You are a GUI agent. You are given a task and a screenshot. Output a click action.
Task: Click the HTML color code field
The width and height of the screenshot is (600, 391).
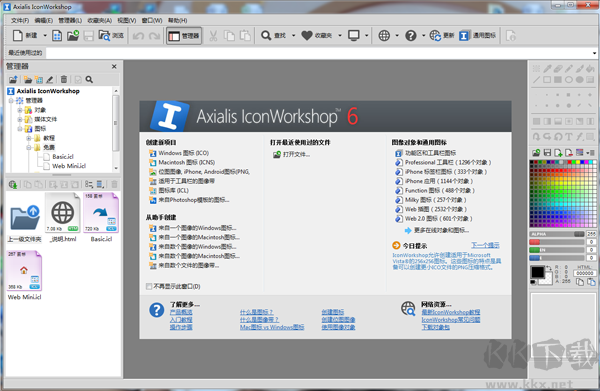click(584, 273)
